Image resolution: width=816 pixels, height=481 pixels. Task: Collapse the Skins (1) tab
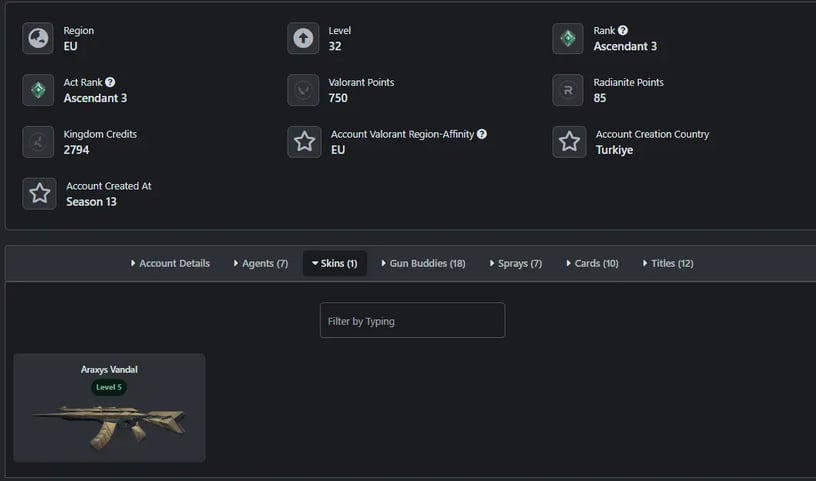335,263
